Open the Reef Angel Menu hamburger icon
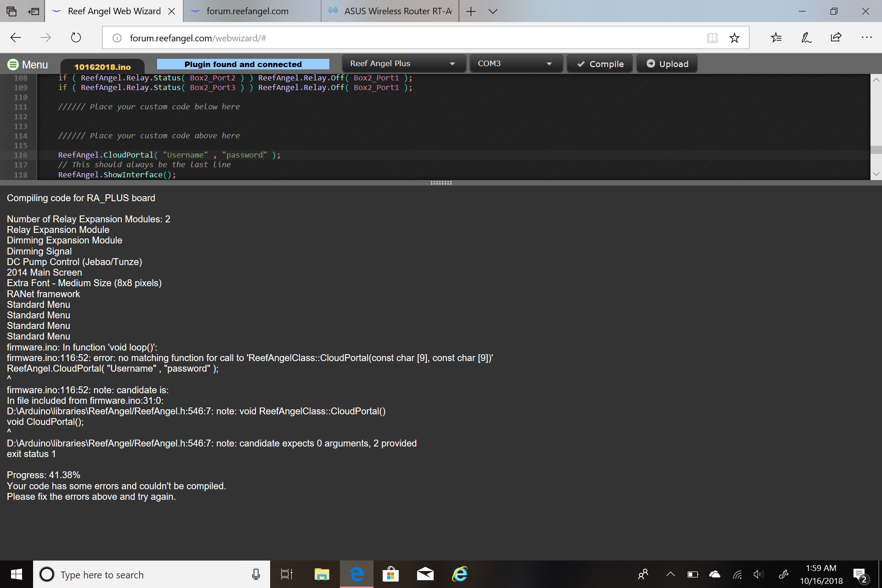Viewport: 882px width, 588px height. point(13,65)
